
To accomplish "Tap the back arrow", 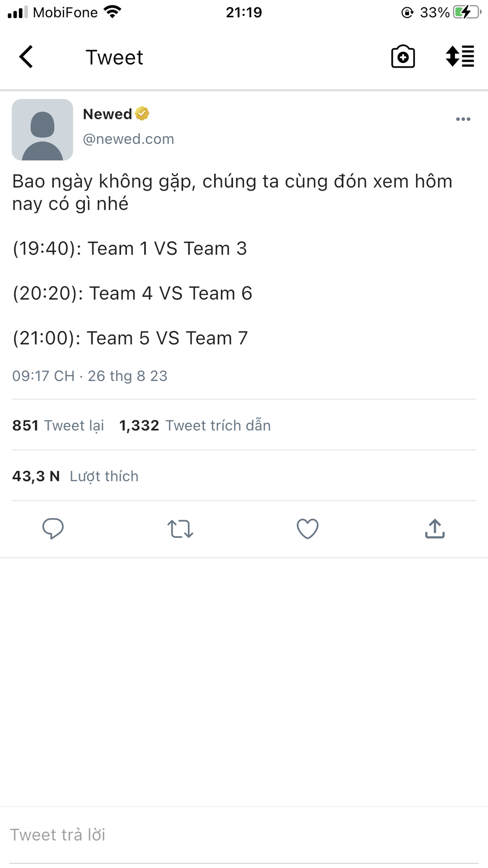I will pyautogui.click(x=27, y=57).
